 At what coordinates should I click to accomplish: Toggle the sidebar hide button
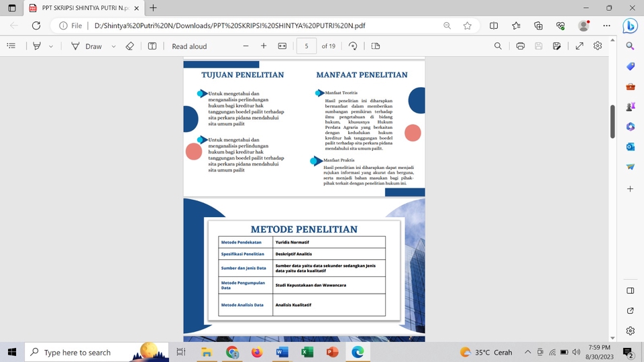630,290
